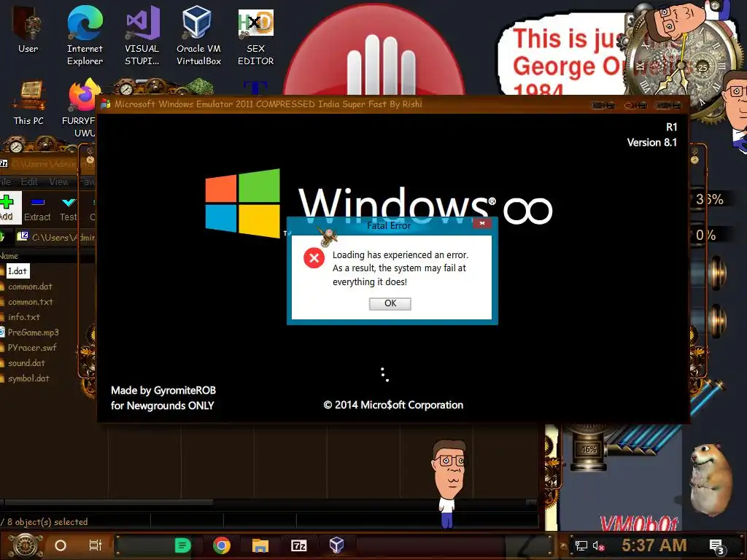
Task: Click the 7-Zip horizontal scrollbar
Action: point(109,502)
